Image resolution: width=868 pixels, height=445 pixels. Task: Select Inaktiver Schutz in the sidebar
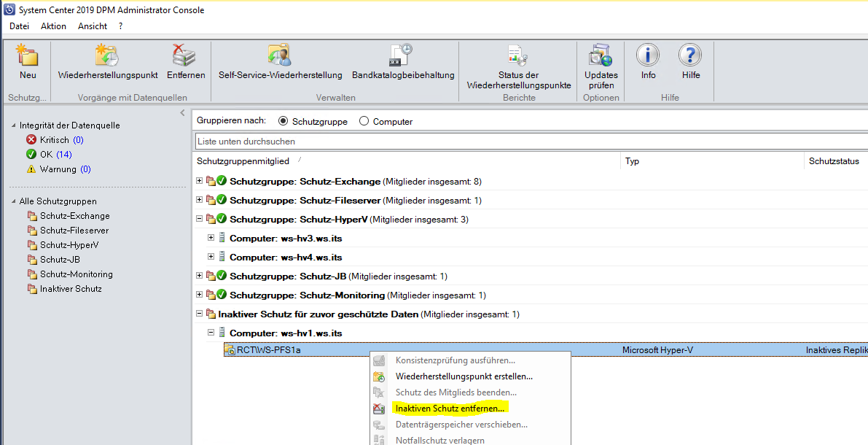click(x=71, y=289)
